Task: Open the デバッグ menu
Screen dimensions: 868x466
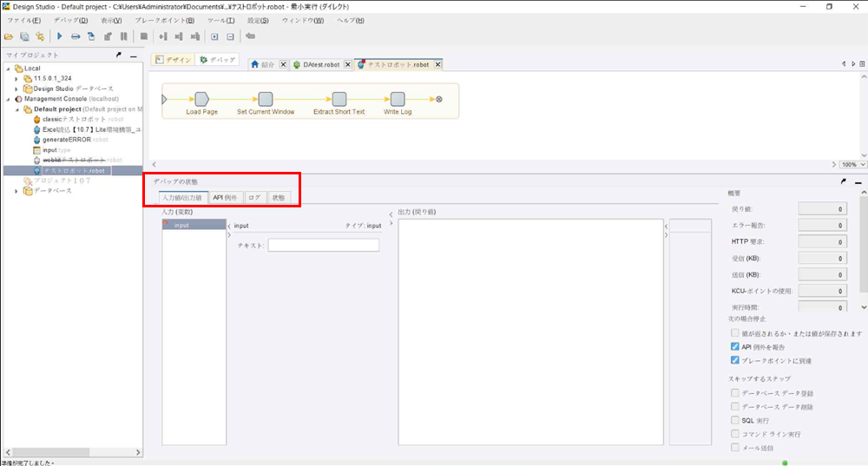Action: click(x=70, y=21)
